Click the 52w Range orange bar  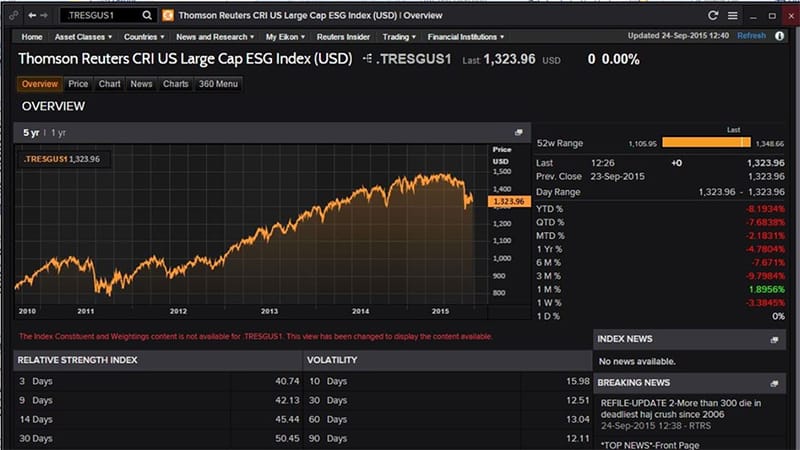click(706, 142)
